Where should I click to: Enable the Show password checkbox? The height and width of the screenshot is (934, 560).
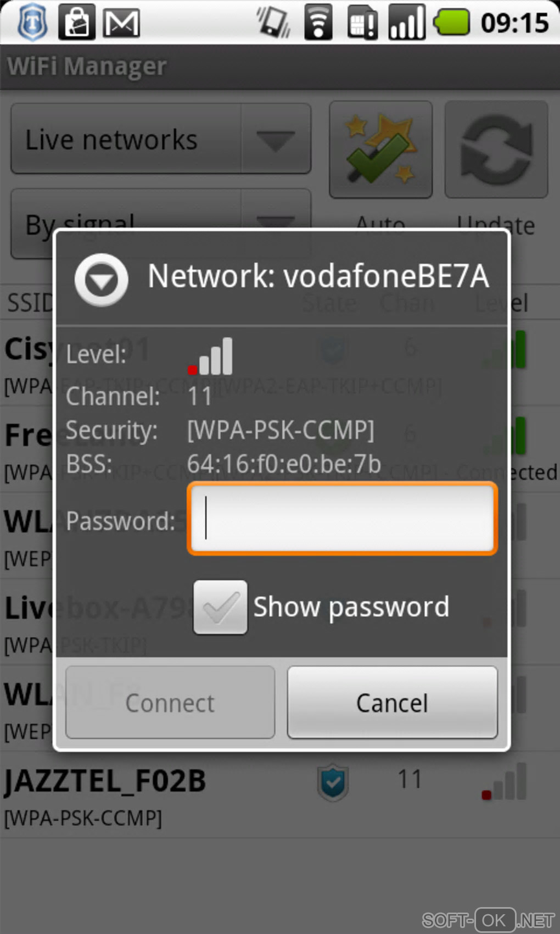(x=220, y=607)
